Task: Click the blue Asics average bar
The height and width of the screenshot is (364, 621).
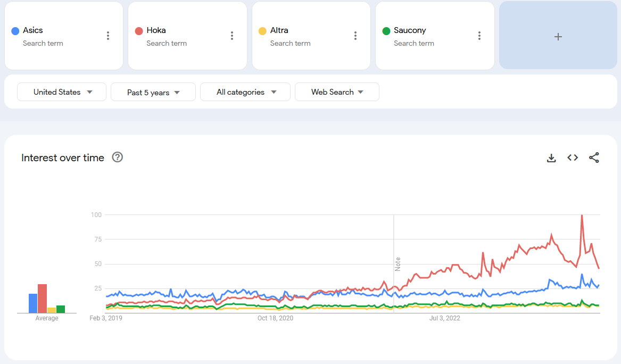Action: coord(33,303)
